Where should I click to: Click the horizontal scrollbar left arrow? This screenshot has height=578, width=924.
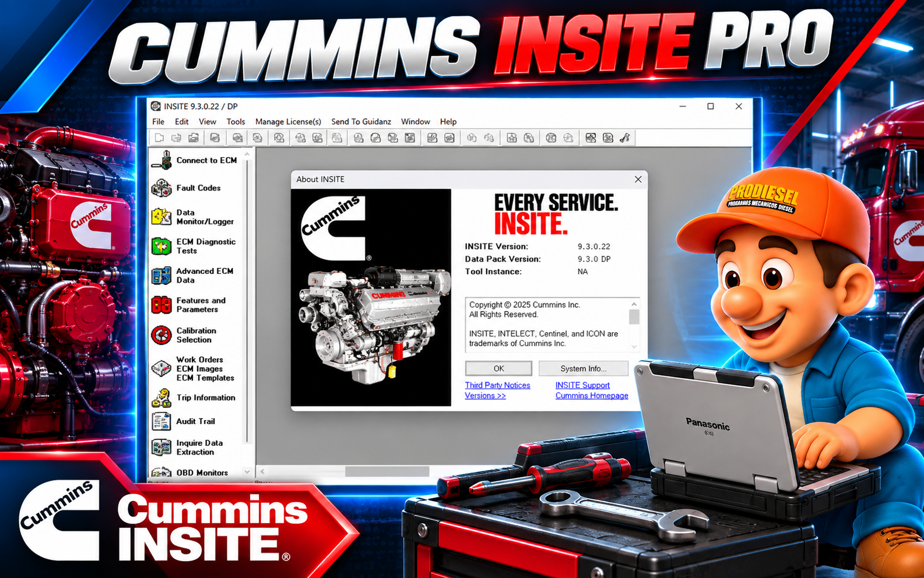[262, 471]
